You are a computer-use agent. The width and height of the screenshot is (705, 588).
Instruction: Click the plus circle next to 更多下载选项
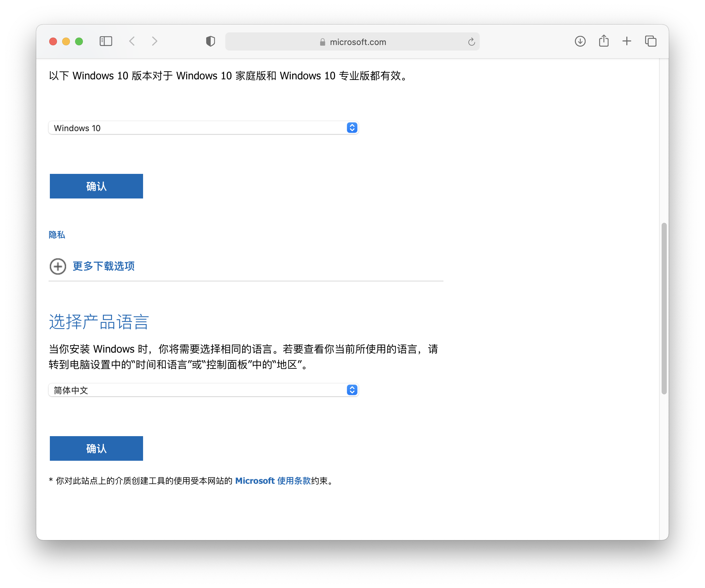pos(58,266)
